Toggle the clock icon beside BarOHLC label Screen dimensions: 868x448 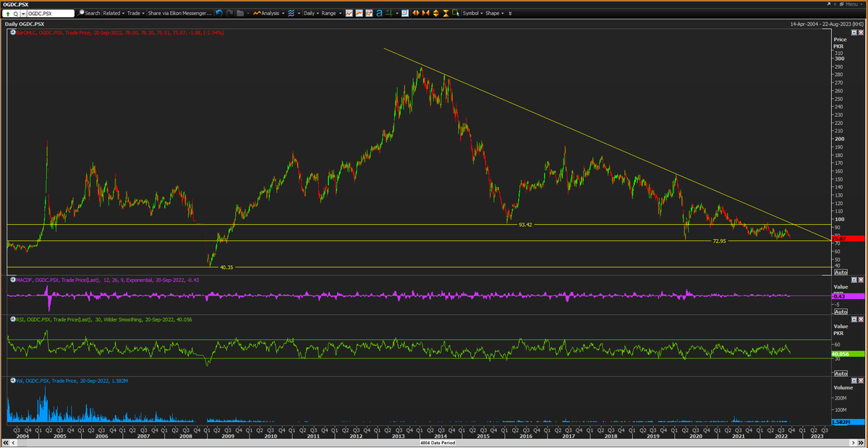click(x=12, y=33)
